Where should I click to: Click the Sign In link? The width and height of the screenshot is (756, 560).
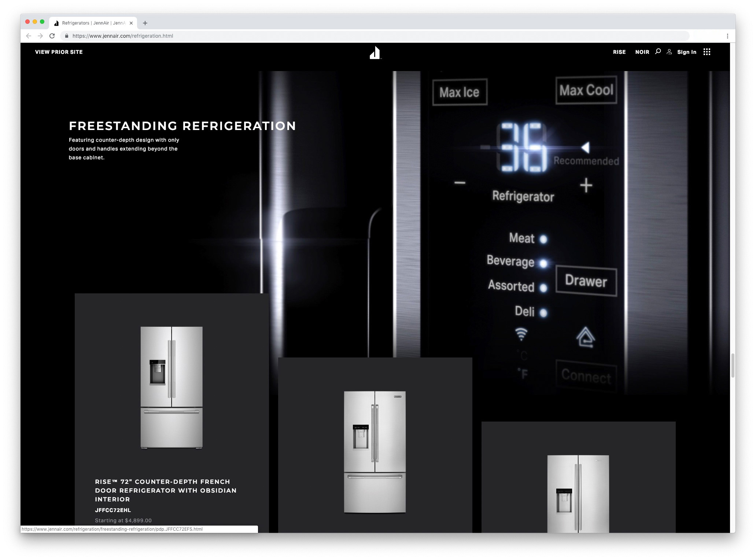pyautogui.click(x=686, y=52)
